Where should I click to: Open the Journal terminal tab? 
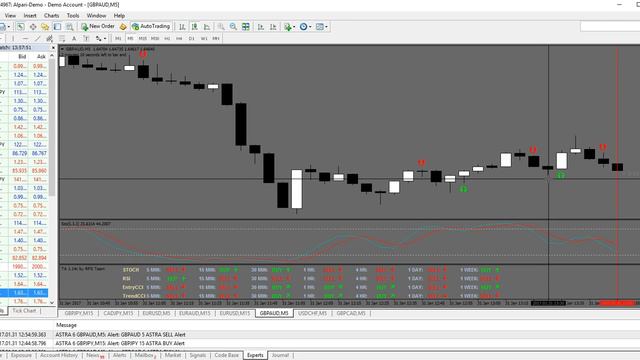pyautogui.click(x=280, y=355)
